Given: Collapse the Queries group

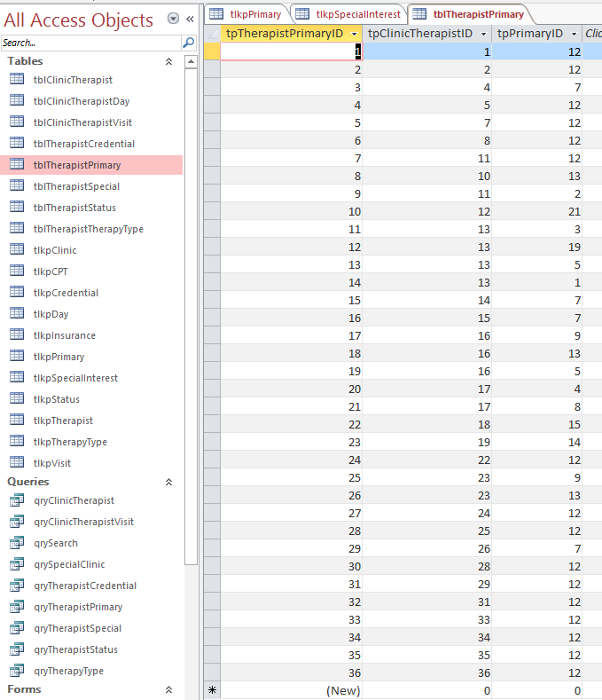Looking at the screenshot, I should (x=168, y=482).
